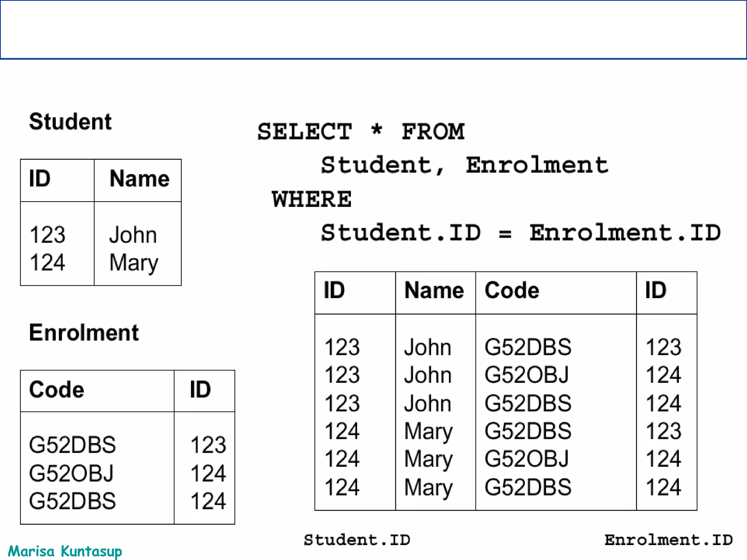Click the empty title box at top
This screenshot has width=747, height=560.
click(x=373, y=30)
